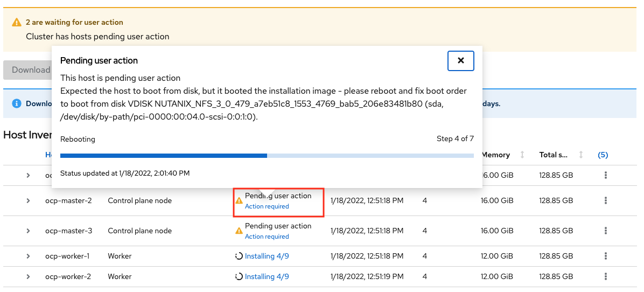The image size is (644, 292).
Task: Expand the ocp-worker-2 host row
Action: [x=28, y=276]
